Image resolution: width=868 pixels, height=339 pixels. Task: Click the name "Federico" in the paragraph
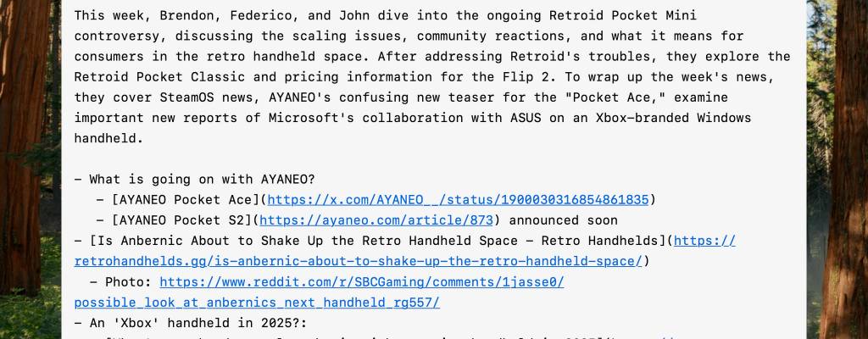tap(276, 15)
